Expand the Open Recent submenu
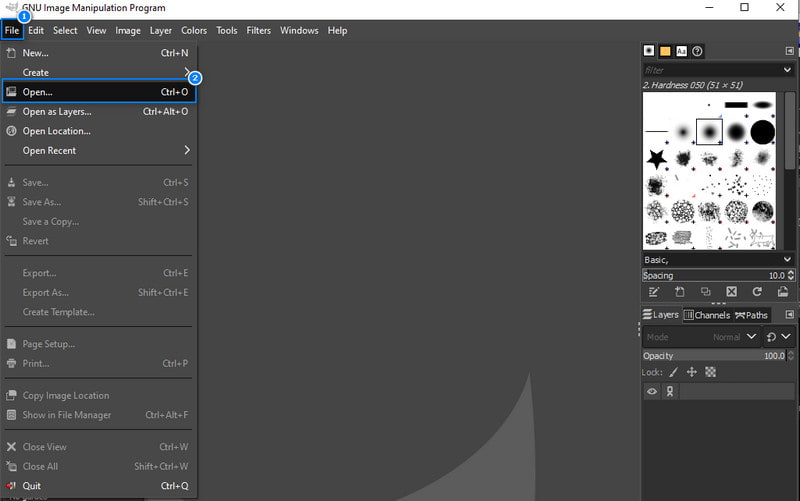 (99, 151)
